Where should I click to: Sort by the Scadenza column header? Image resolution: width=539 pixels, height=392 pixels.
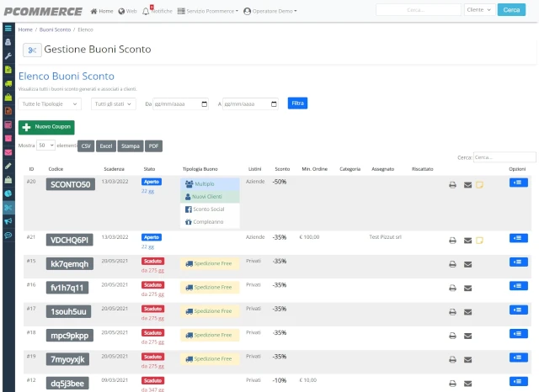pyautogui.click(x=115, y=169)
